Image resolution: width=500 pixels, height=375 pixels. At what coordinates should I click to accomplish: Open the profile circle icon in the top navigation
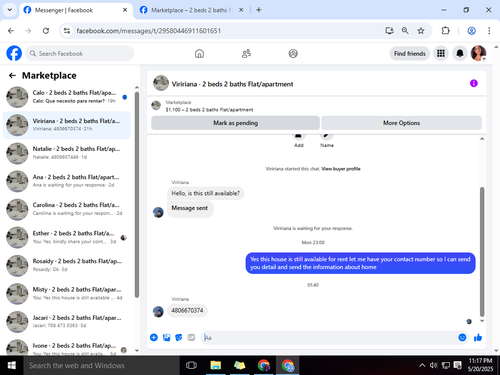click(293, 53)
